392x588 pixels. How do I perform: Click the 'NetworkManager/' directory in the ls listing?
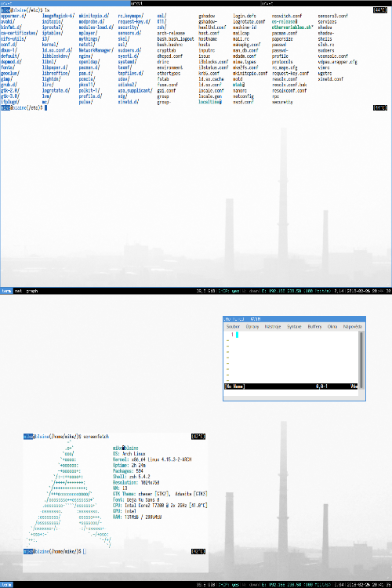96,50
